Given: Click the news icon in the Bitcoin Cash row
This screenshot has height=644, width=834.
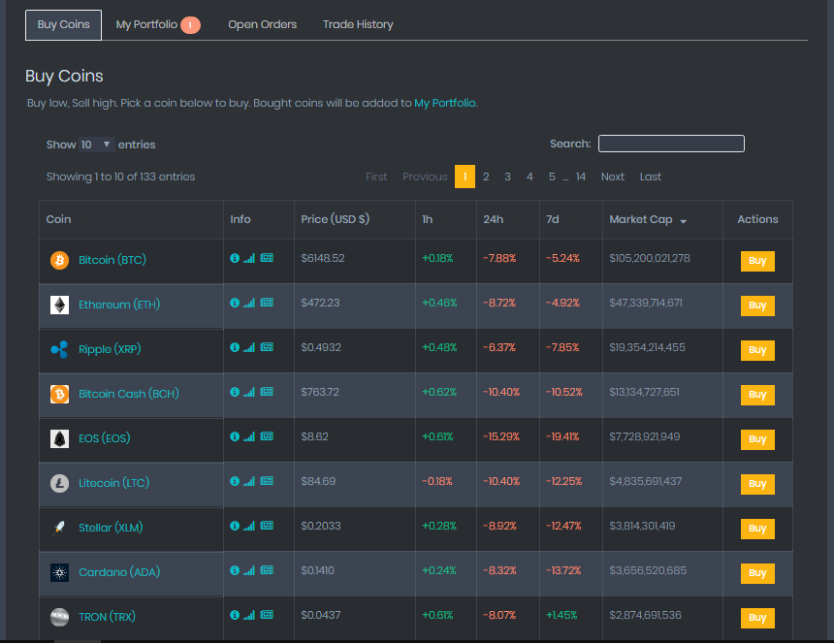Looking at the screenshot, I should pos(267,392).
